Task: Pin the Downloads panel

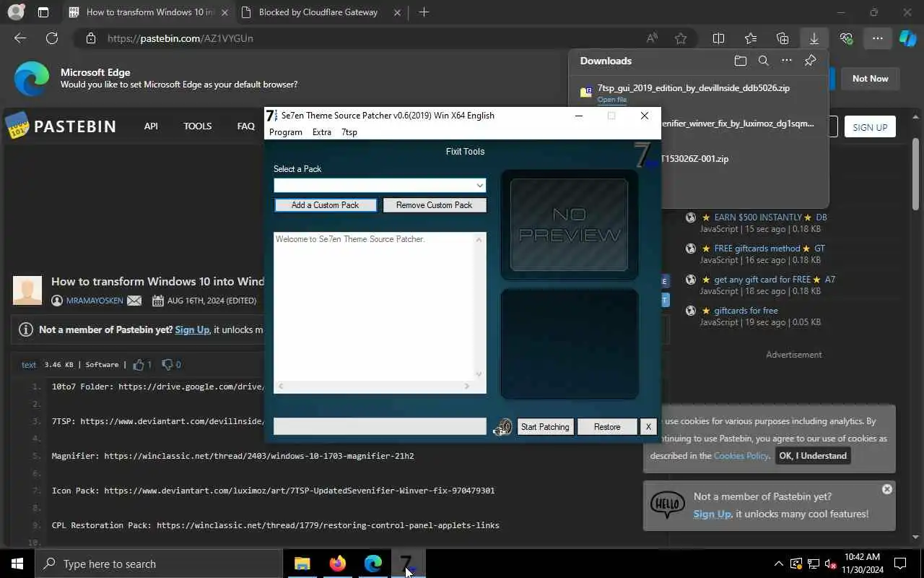Action: (810, 61)
